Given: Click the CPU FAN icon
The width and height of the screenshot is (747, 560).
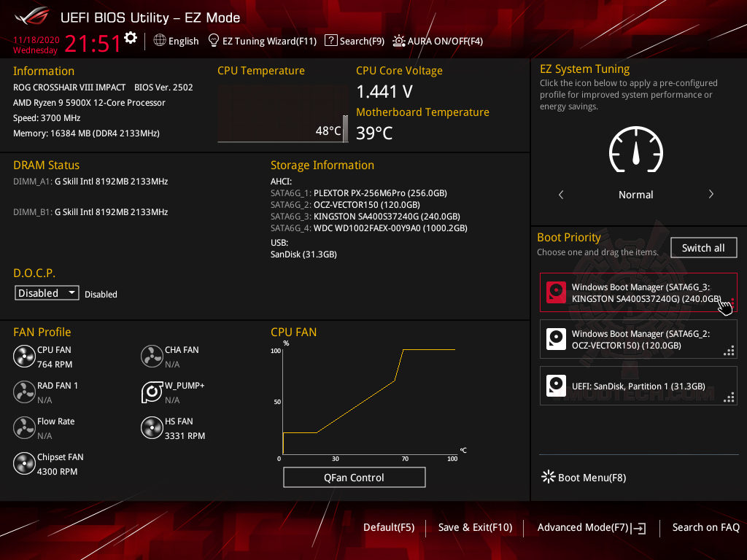Looking at the screenshot, I should (24, 356).
